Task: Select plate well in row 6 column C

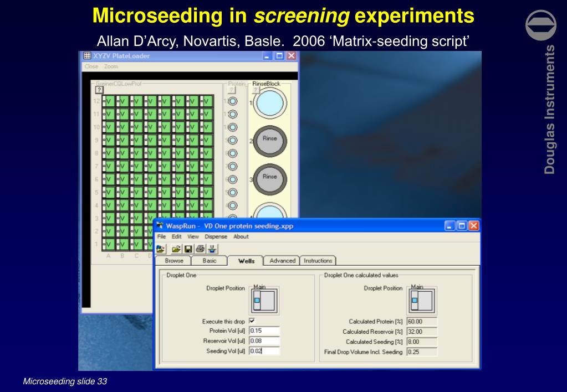Action: [136, 179]
